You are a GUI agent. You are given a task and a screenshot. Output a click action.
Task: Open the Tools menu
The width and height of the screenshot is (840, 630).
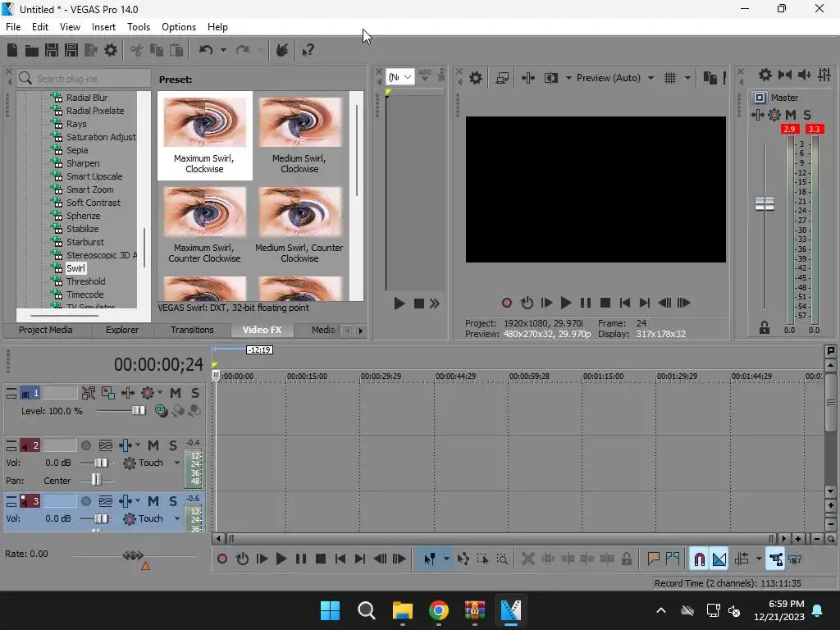pos(138,27)
